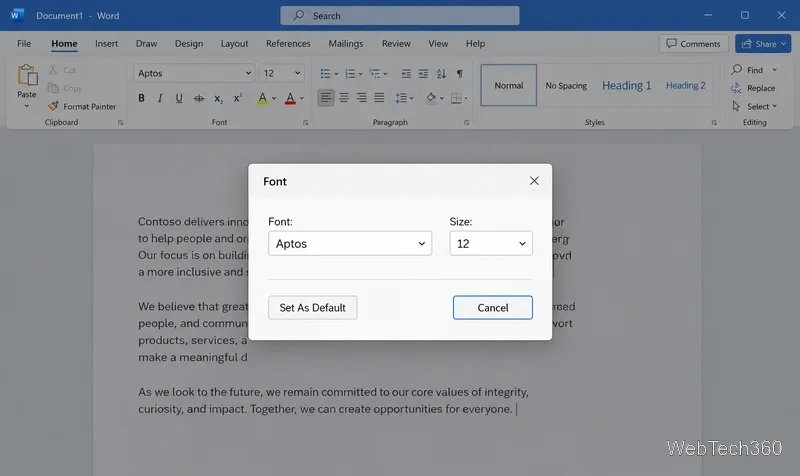The height and width of the screenshot is (476, 800).
Task: Open the dialog Font combo box showing Aptos
Action: tap(350, 243)
